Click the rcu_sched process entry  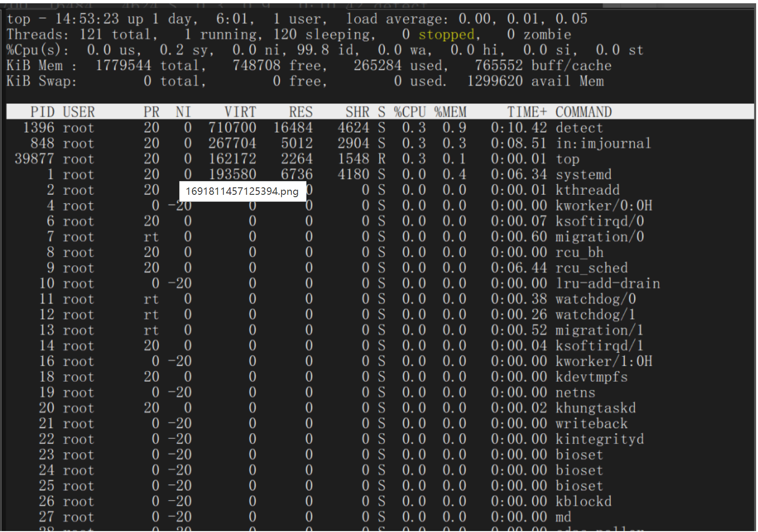click(x=591, y=268)
